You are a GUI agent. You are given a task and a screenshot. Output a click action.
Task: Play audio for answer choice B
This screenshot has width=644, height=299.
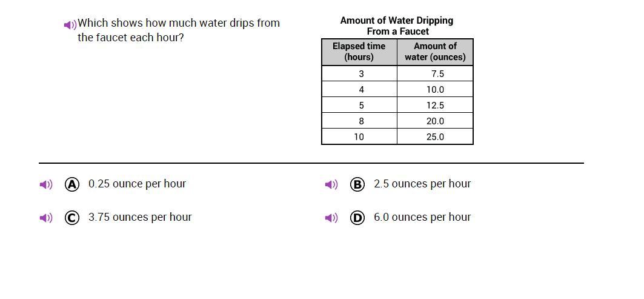click(331, 184)
